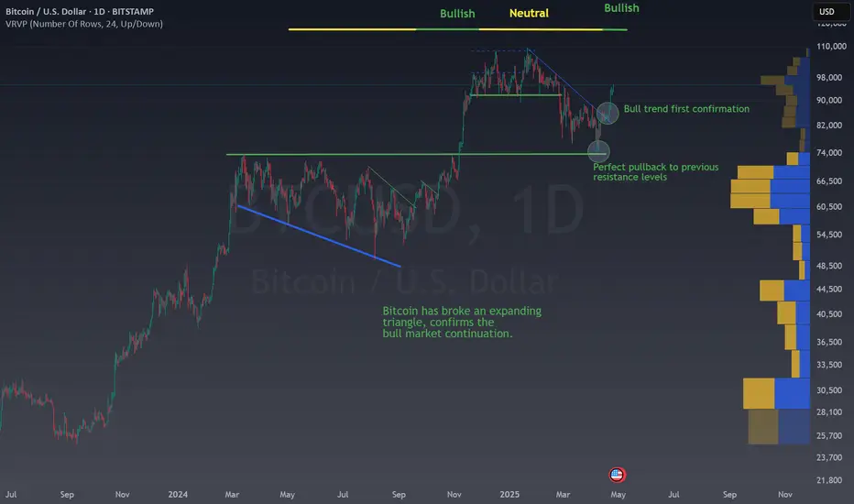Screen dimensions: 854x504
Task: Select the green horizontal resistance line
Action: (416, 155)
